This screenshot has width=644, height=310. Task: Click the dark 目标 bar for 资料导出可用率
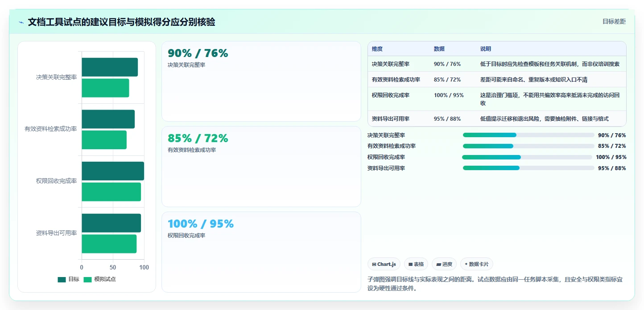click(111, 223)
